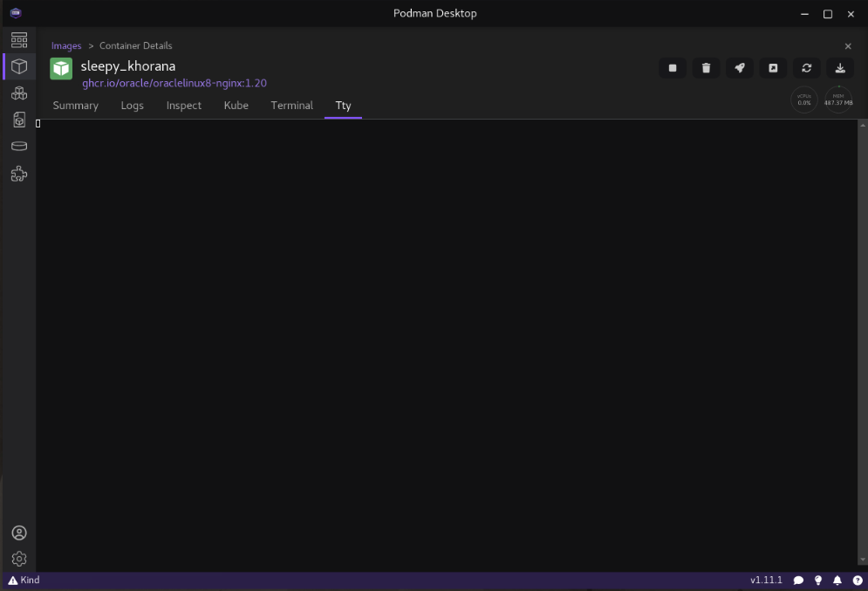Open Settings gear in sidebar

click(x=19, y=559)
